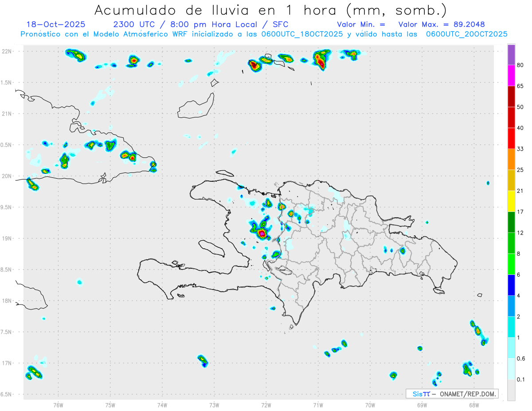Image resolution: width=532 pixels, height=411 pixels.
Task: Click the '70W' longitude axis label
Action: pos(370,405)
